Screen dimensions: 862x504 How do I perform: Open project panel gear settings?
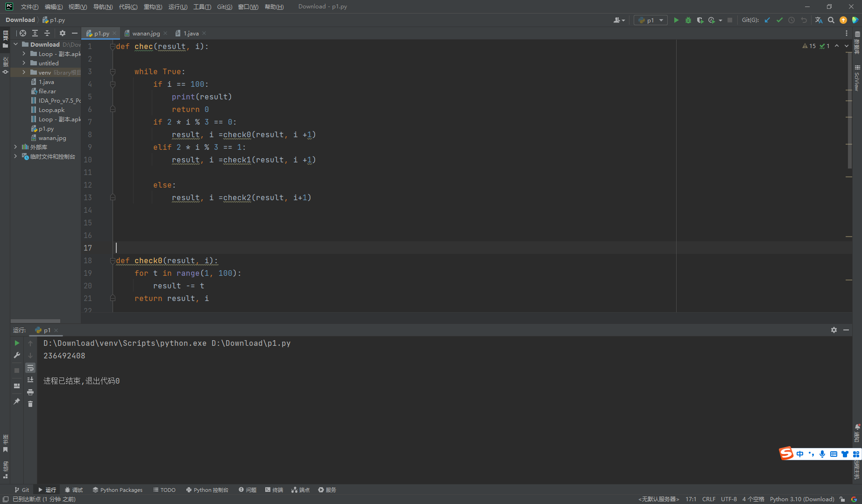[63, 33]
